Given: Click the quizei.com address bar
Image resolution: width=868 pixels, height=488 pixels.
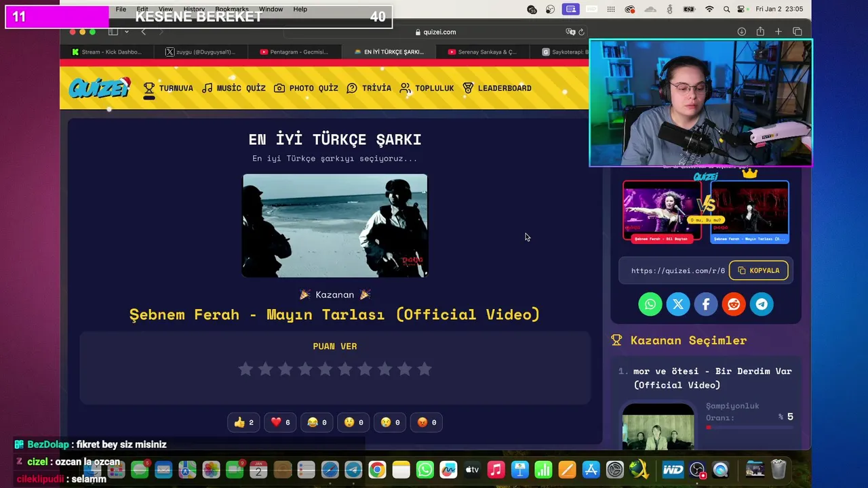Looking at the screenshot, I should click(434, 32).
